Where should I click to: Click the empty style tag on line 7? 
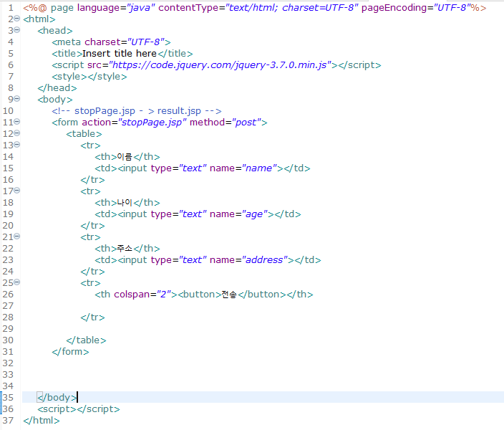tap(89, 77)
